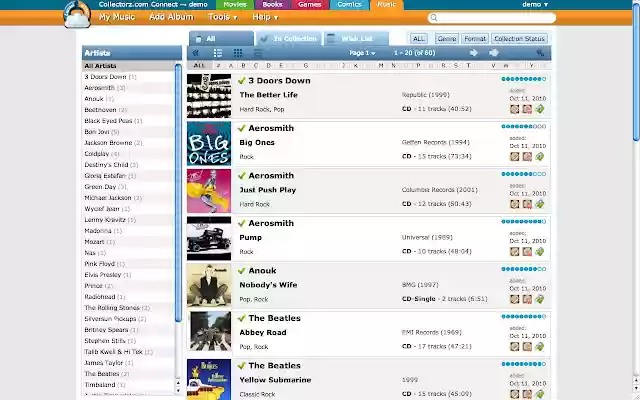Click the Genre filter button
This screenshot has height=400, width=640.
pos(447,39)
